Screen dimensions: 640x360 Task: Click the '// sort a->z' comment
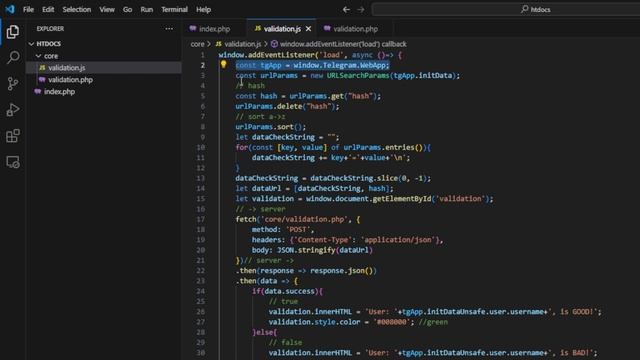click(x=260, y=117)
